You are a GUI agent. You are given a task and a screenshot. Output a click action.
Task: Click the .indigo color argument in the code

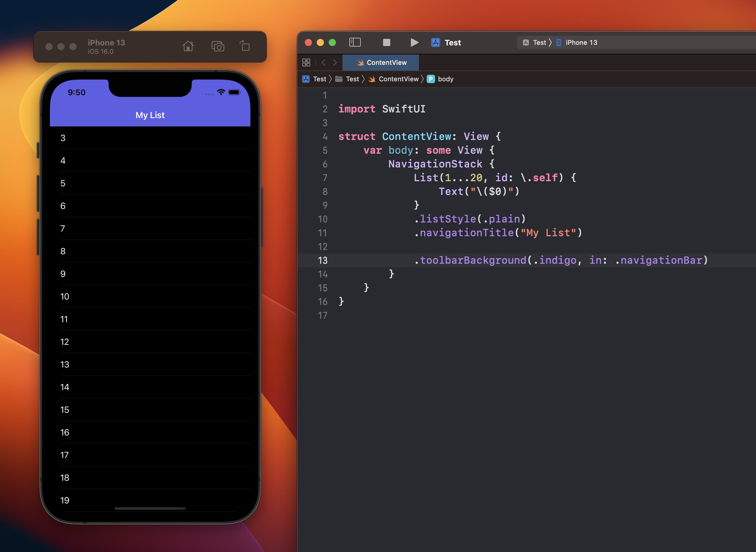tap(555, 260)
